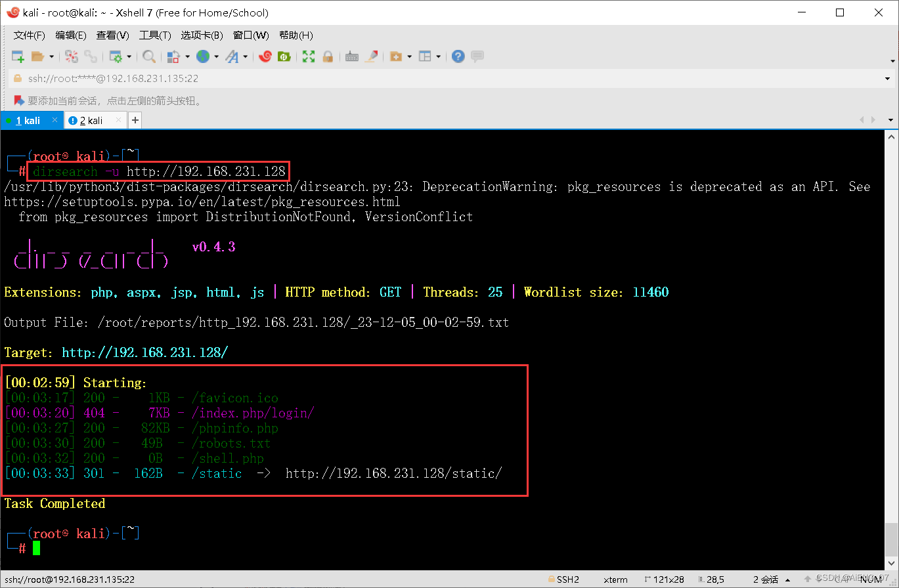Expand the Color scheme dropdown arrow
Image resolution: width=899 pixels, height=588 pixels.
tap(187, 56)
